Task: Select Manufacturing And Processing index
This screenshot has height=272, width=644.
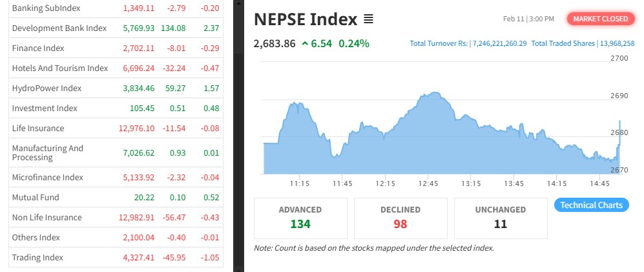Action: click(48, 152)
